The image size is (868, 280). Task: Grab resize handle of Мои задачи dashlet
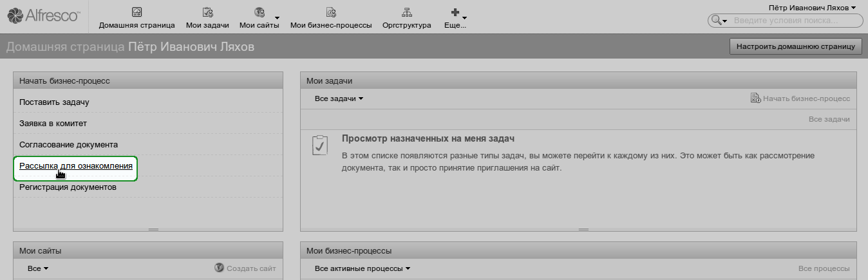pyautogui.click(x=583, y=229)
